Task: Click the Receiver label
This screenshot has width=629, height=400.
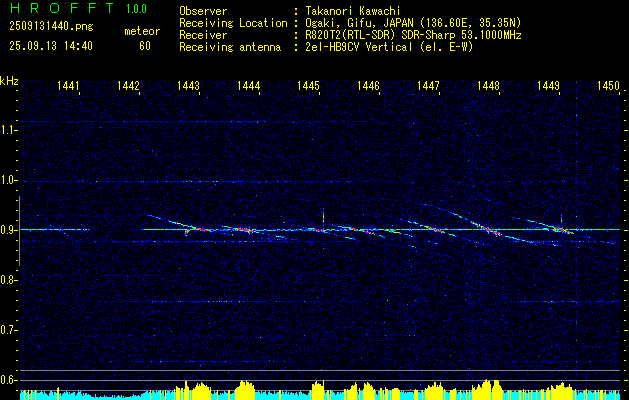Action: tap(203, 35)
